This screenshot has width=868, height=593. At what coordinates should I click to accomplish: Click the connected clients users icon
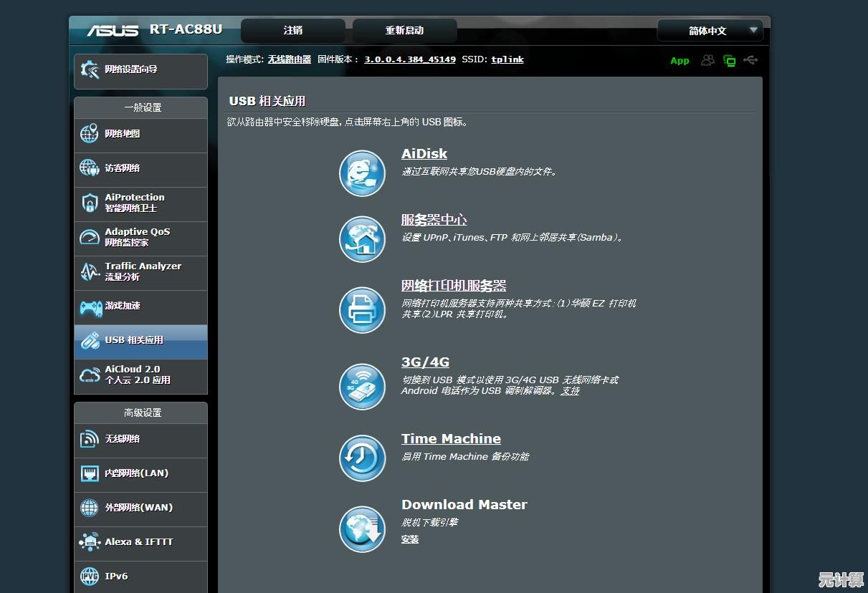tap(707, 60)
